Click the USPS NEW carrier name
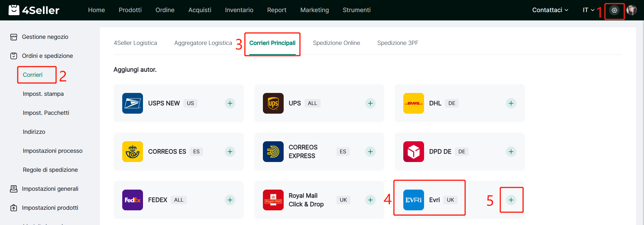644x225 pixels. tap(164, 103)
